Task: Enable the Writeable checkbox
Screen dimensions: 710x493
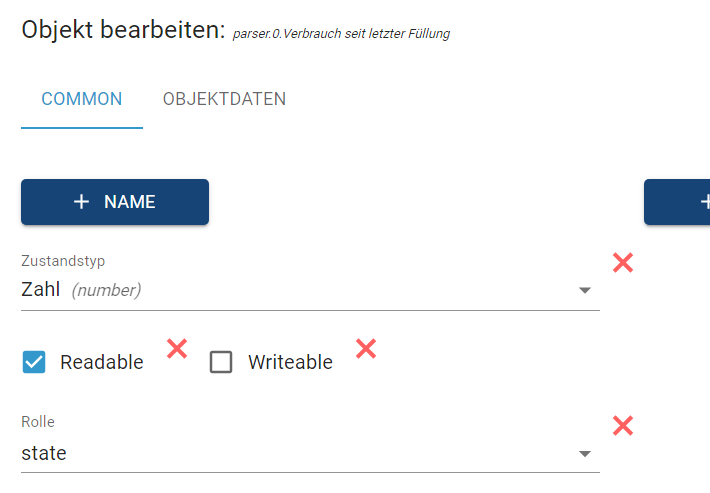Action: click(x=221, y=362)
